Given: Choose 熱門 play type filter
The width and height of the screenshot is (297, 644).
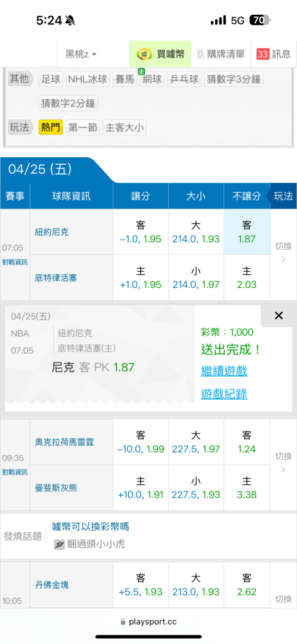Looking at the screenshot, I should point(51,128).
